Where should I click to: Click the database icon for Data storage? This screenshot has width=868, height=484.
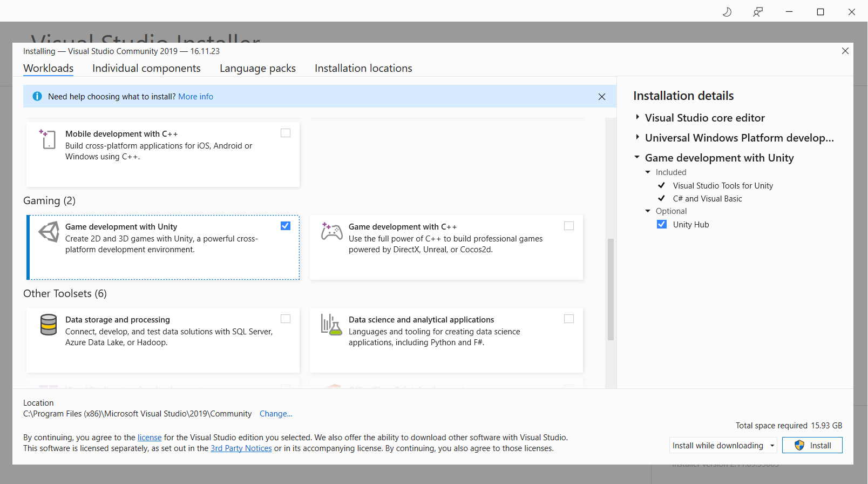pos(49,325)
